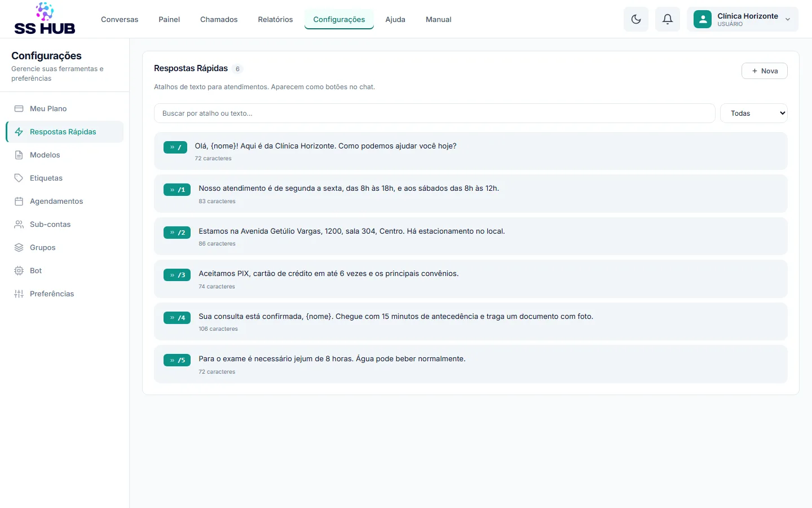Open the Relatórios tab

point(275,19)
